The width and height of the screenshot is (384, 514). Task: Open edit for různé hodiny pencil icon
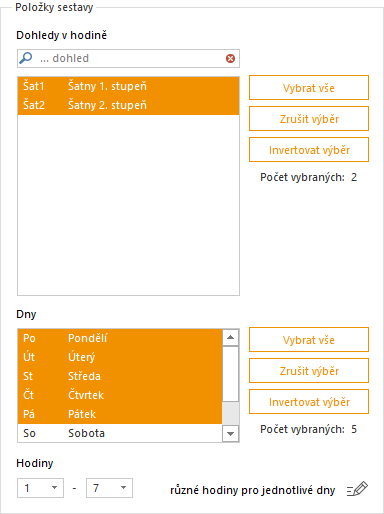[x=357, y=489]
